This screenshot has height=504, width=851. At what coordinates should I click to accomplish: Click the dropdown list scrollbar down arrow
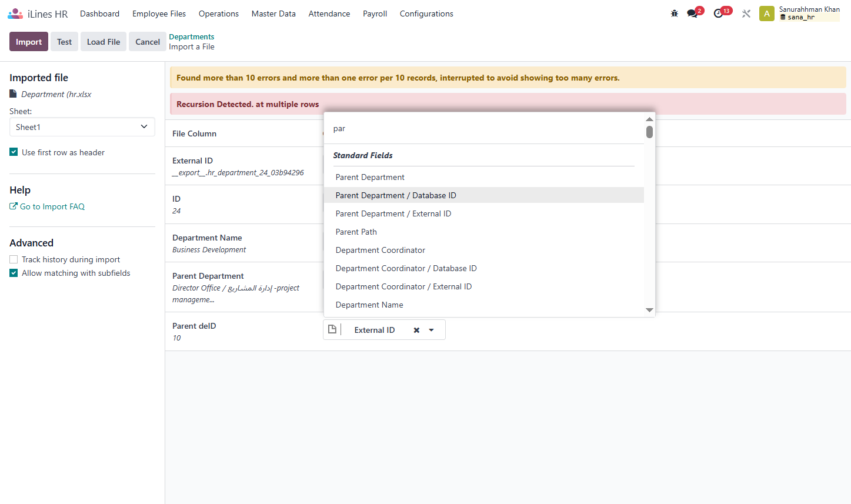(649, 310)
